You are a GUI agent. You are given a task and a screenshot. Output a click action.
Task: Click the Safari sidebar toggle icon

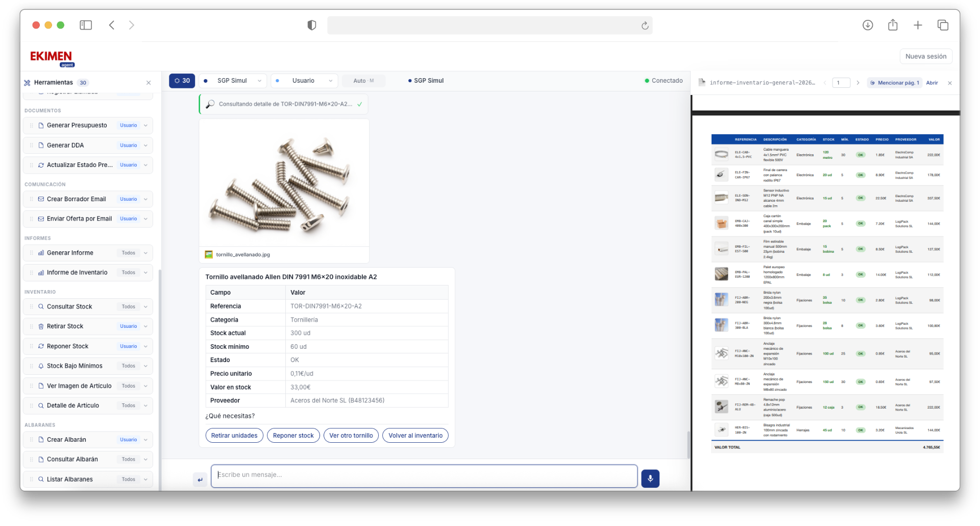86,25
